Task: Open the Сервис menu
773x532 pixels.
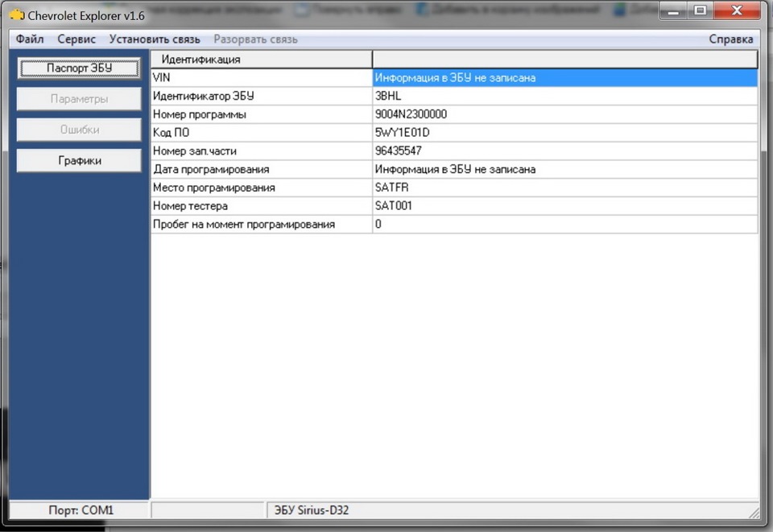Action: pos(76,39)
